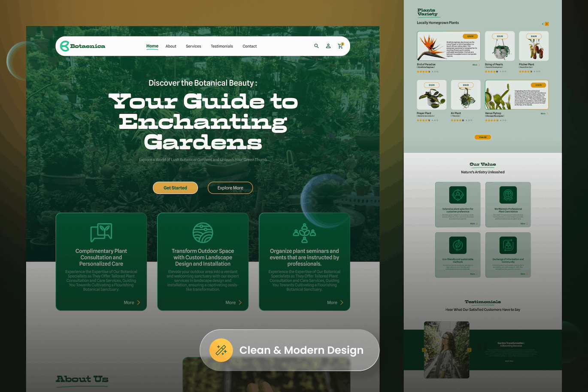Open the About nav item
The width and height of the screenshot is (588, 392).
tap(171, 46)
